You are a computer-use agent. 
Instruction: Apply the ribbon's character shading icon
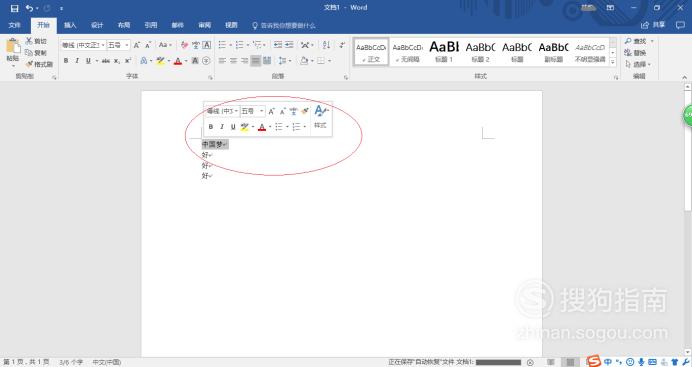point(195,61)
